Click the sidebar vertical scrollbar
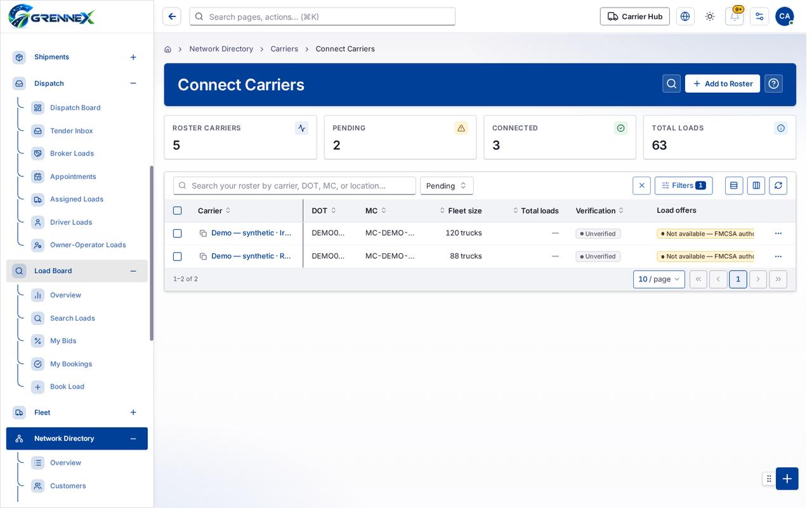Viewport: 812px width, 508px height. point(152,253)
